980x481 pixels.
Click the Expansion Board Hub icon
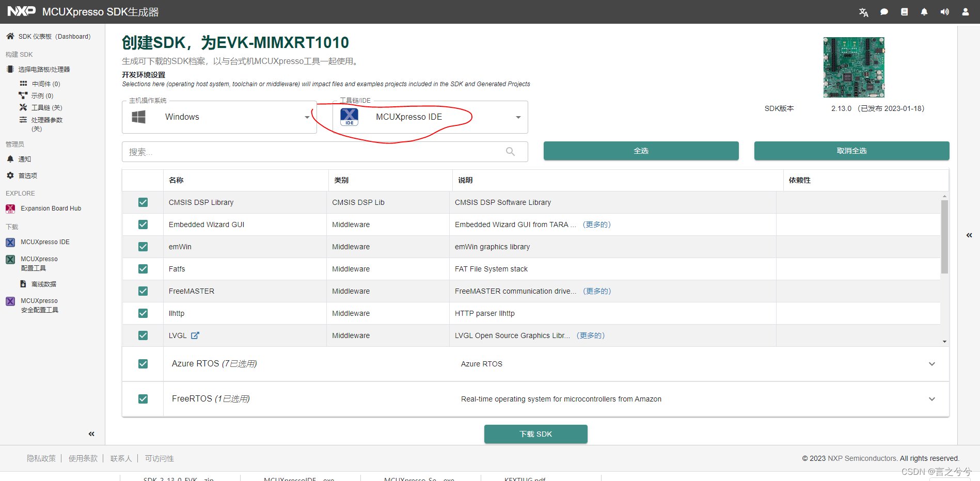coord(10,209)
